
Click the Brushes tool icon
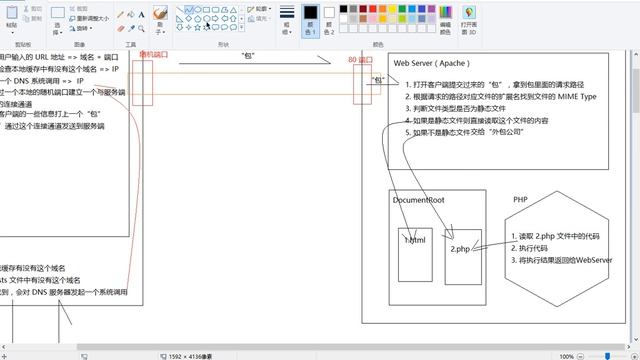click(x=160, y=13)
